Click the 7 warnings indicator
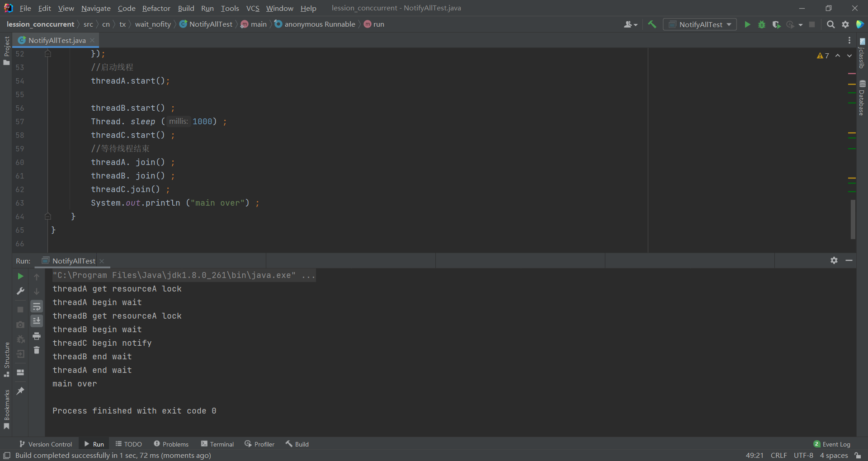Screen dimensions: 868x461 (823, 56)
